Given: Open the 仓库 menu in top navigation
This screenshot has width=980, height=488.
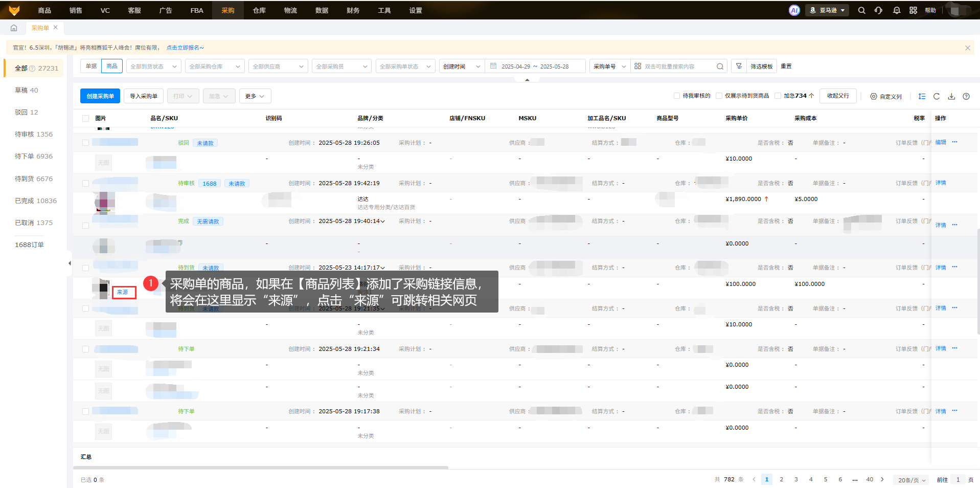Looking at the screenshot, I should pyautogui.click(x=259, y=10).
